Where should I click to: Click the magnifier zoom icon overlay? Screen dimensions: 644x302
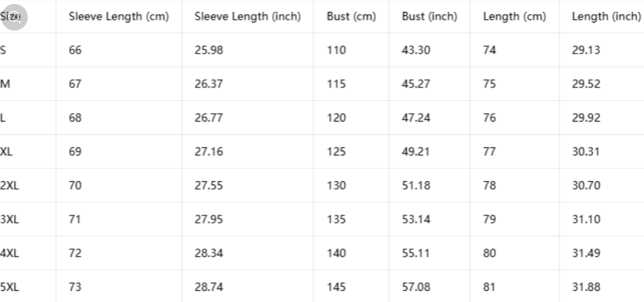(x=15, y=17)
